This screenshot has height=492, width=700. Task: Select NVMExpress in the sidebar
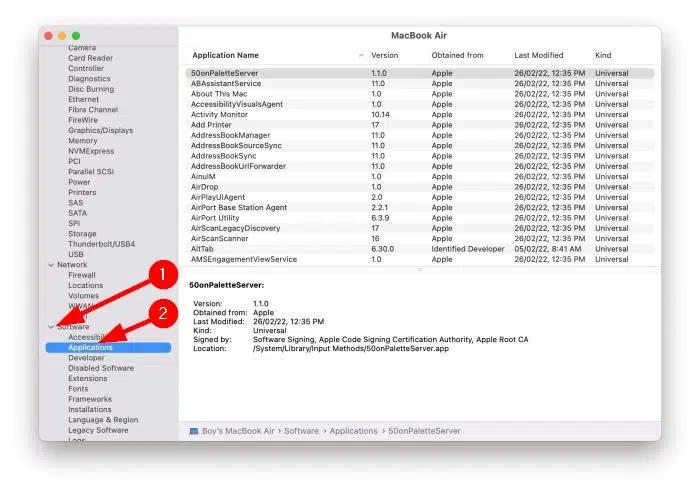tap(91, 151)
